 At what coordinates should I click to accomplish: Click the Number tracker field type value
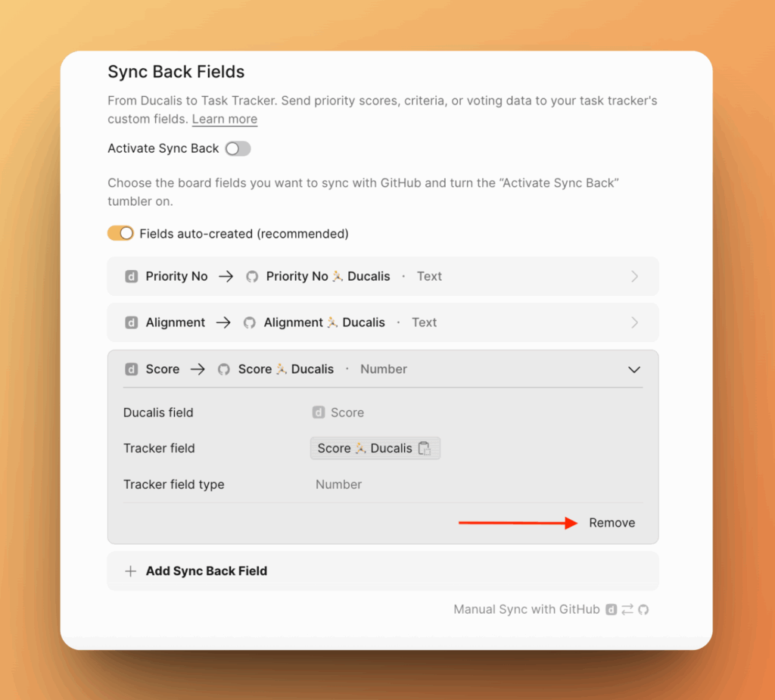tap(338, 484)
